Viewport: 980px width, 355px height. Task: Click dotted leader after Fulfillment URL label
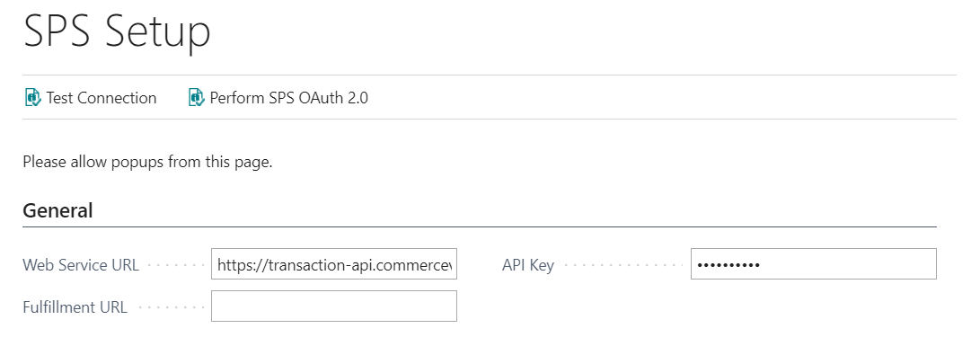coord(172,307)
